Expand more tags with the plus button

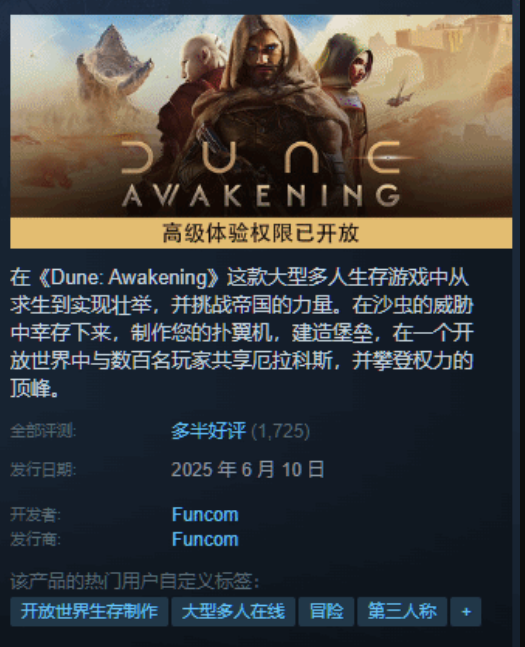tap(466, 612)
